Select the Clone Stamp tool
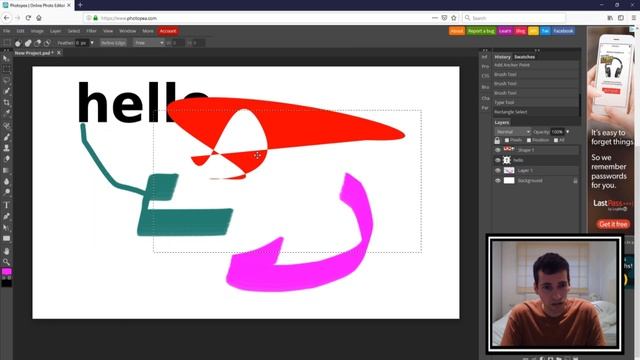 (x=6, y=148)
